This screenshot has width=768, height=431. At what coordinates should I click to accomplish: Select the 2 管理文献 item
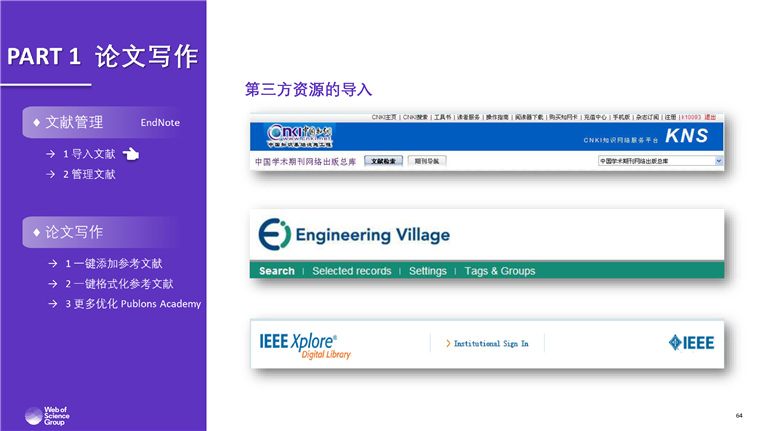(x=89, y=174)
